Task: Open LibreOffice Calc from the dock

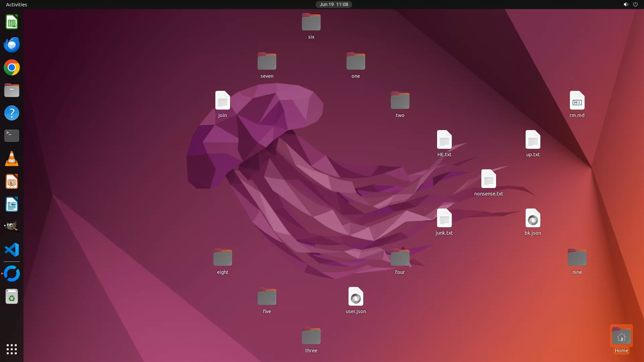Action: tap(12, 22)
